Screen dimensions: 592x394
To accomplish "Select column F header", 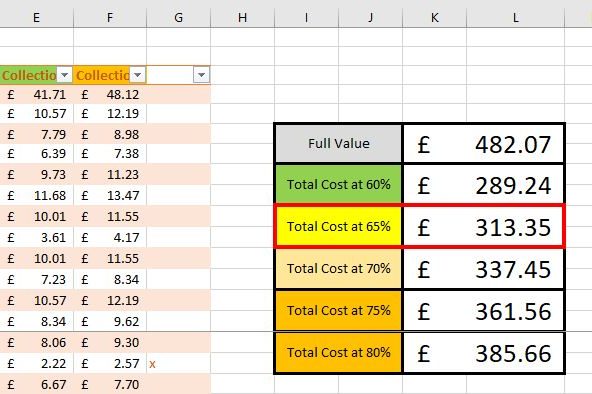I will coord(110,17).
